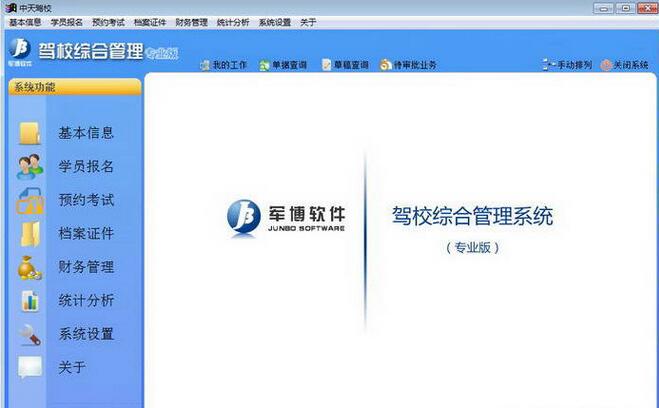
Task: Select 预约考试 text in the sidebar
Action: pyautogui.click(x=86, y=200)
